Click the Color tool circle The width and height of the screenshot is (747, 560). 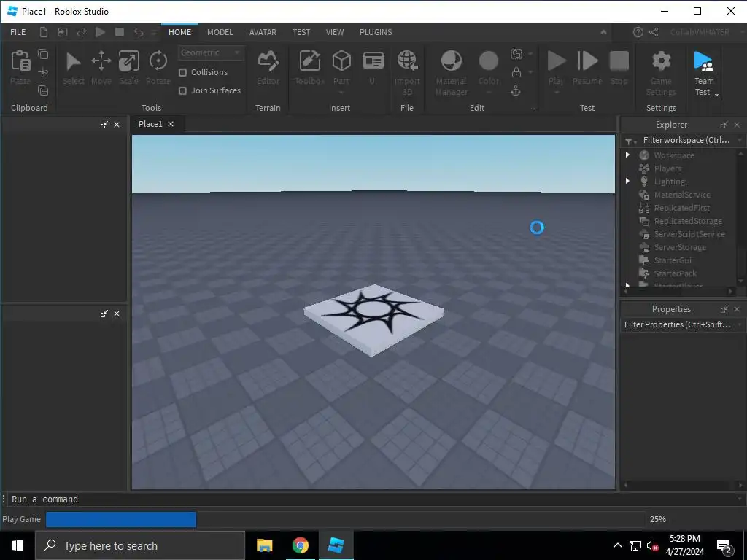click(x=488, y=61)
